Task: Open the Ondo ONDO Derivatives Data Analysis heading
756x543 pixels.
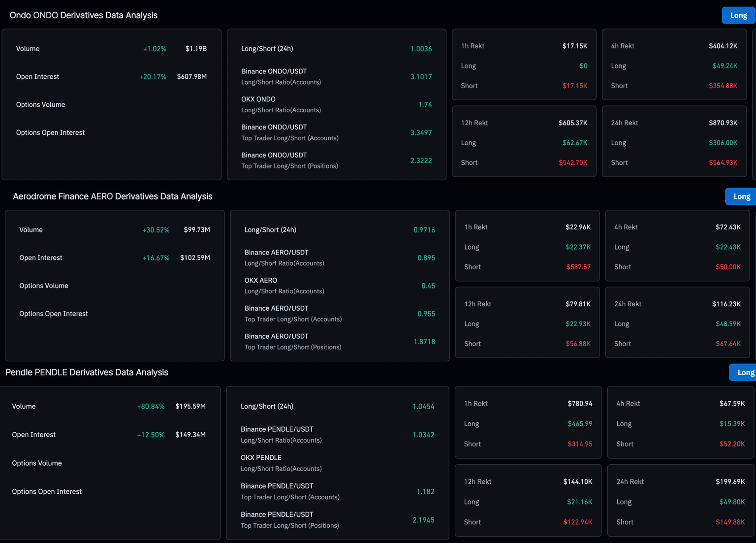Action: click(84, 15)
